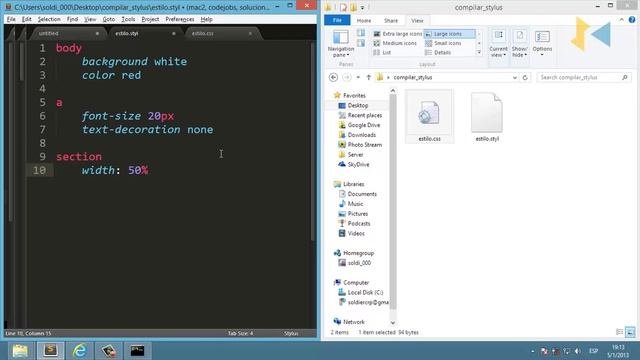Select Medium icons layout
This screenshot has height=360, width=640.
[x=395, y=43]
